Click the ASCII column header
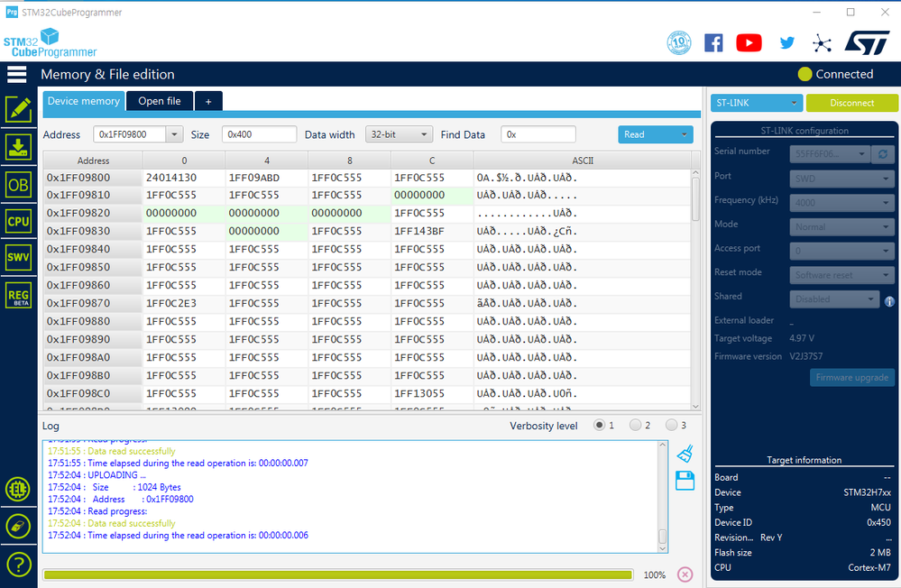The width and height of the screenshot is (901, 588). pos(583,161)
